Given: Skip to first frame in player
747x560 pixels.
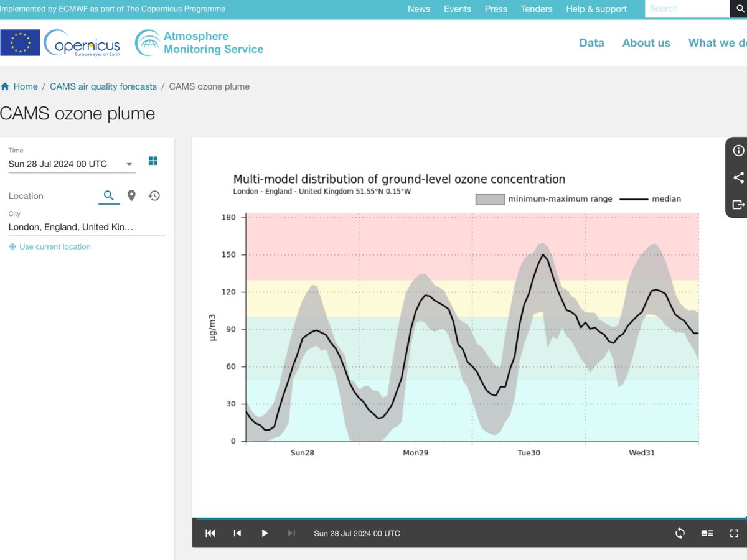Looking at the screenshot, I should pyautogui.click(x=210, y=533).
